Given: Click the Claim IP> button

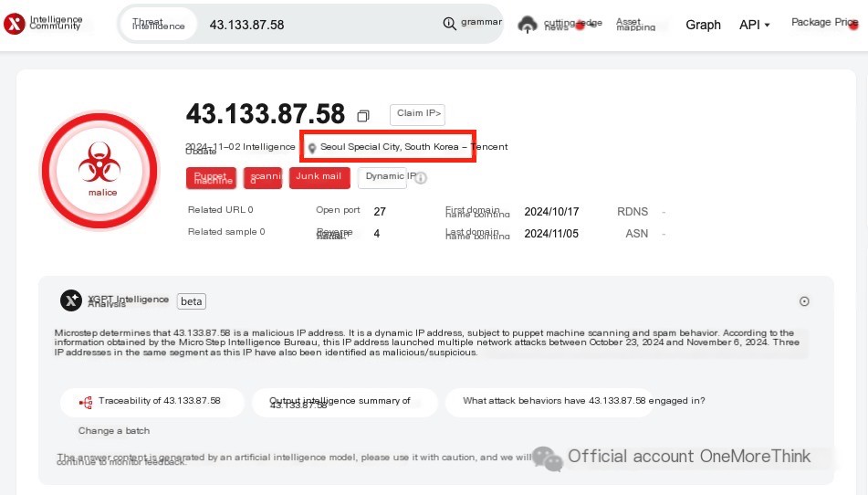Looking at the screenshot, I should coord(417,114).
